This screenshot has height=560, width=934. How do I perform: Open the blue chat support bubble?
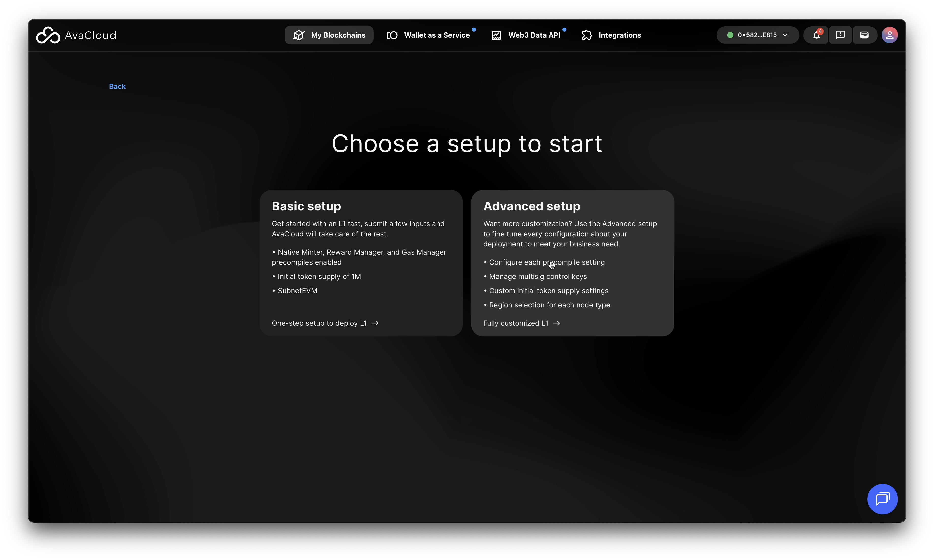click(882, 499)
